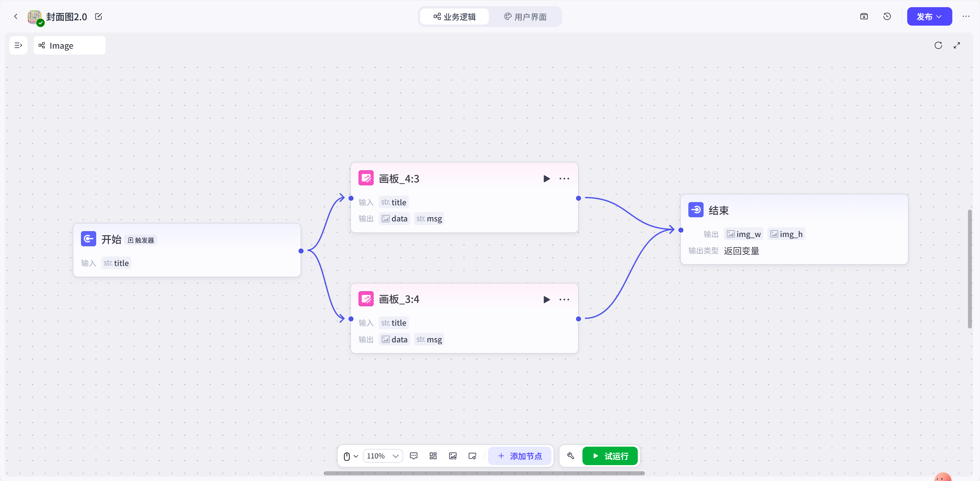Click the fullscreen expand arrows icon
Image resolution: width=980 pixels, height=481 pixels.
pyautogui.click(x=957, y=46)
